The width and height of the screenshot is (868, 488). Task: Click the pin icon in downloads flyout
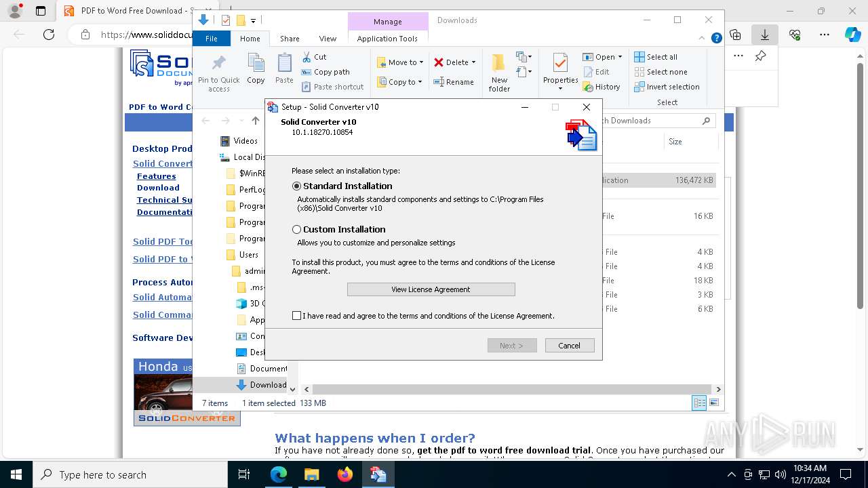[761, 56]
